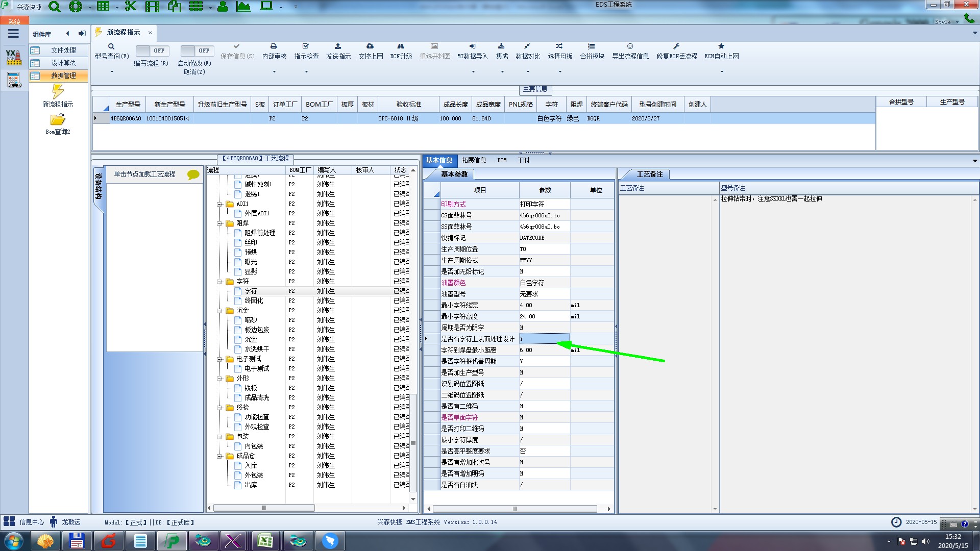Collapse the 阻焊 tree folder
The image size is (980, 551).
point(220,223)
